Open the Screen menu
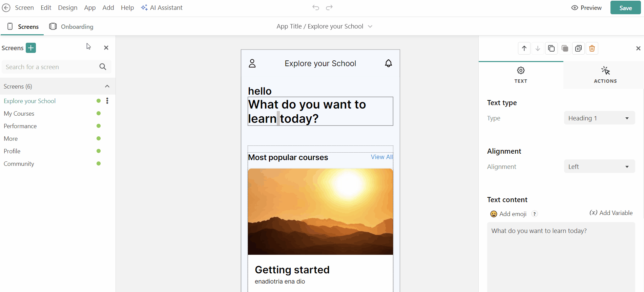The width and height of the screenshot is (644, 292). 24,8
